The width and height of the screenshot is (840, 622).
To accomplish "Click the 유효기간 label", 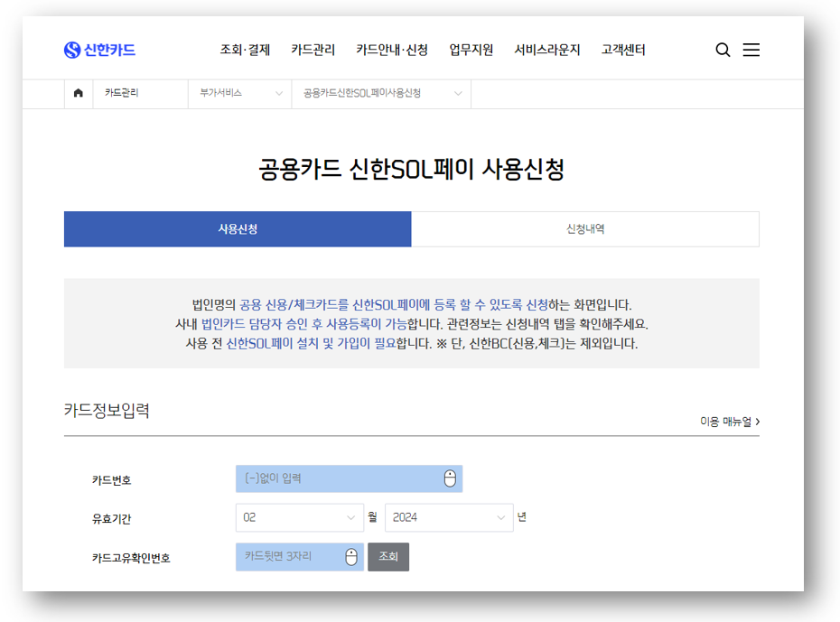I will tap(111, 519).
